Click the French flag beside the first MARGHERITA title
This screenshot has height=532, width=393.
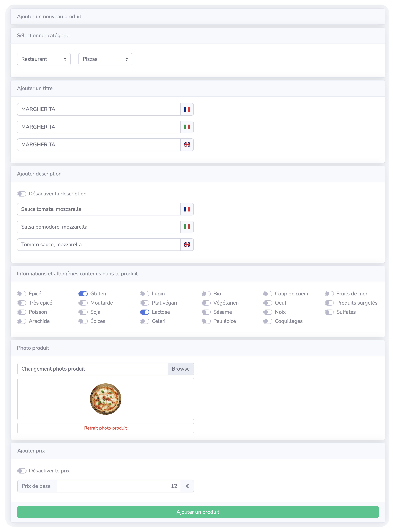coord(187,109)
